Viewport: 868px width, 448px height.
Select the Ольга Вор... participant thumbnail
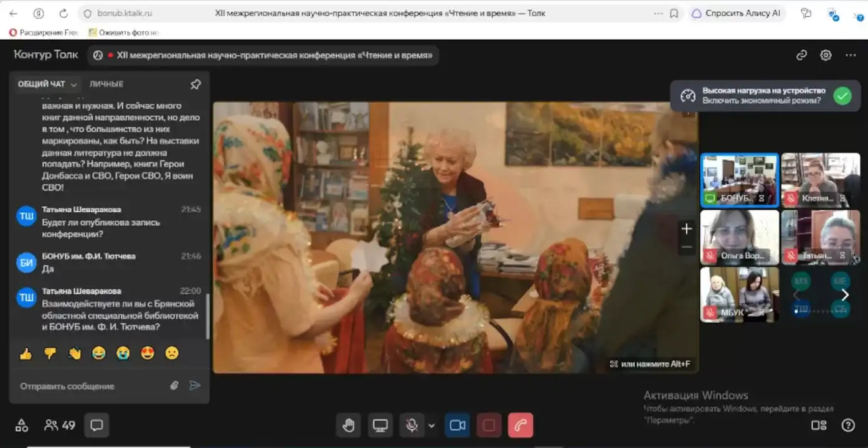(740, 237)
